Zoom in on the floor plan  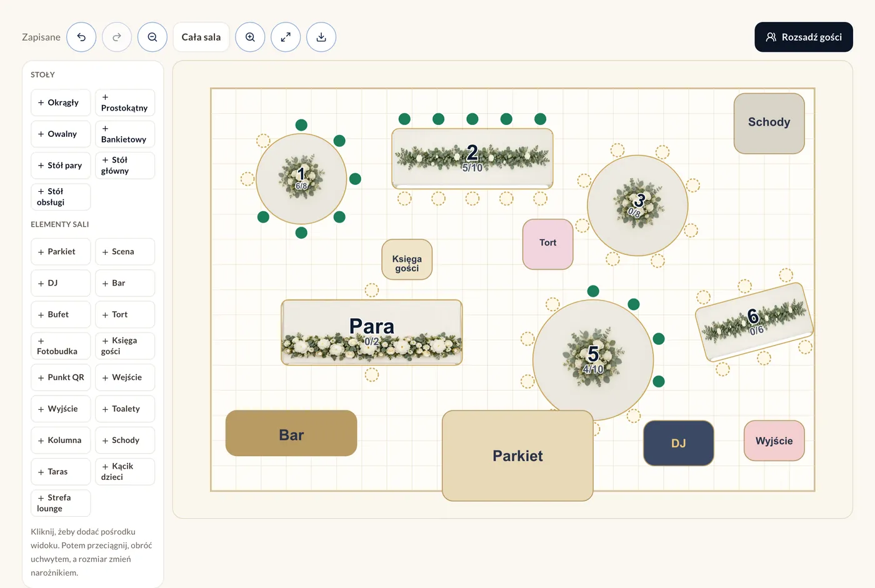tap(250, 37)
